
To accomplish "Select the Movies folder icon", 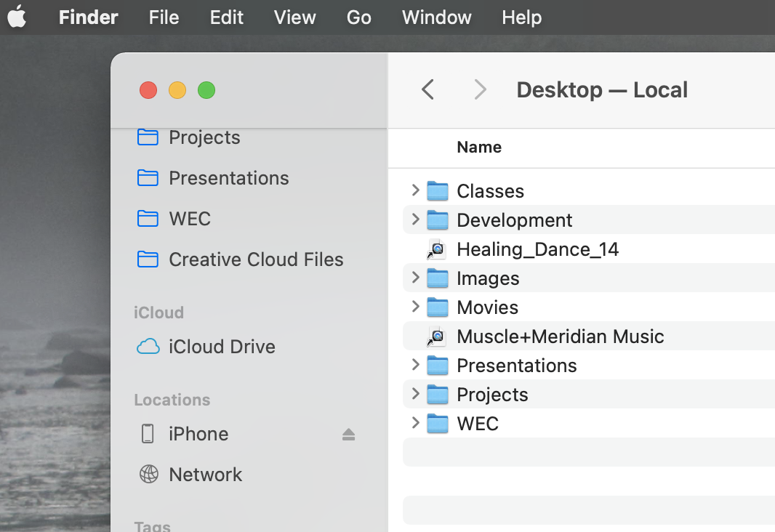I will [x=438, y=307].
